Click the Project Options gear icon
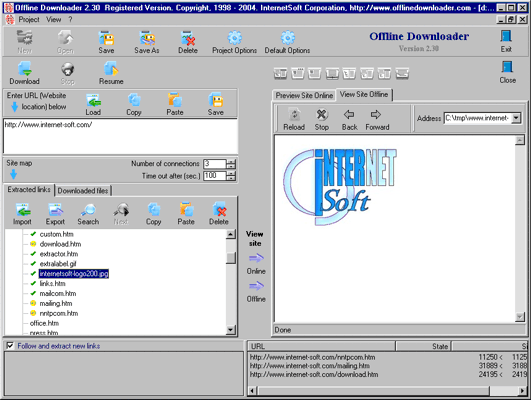The width and height of the screenshot is (531, 400). (x=234, y=38)
